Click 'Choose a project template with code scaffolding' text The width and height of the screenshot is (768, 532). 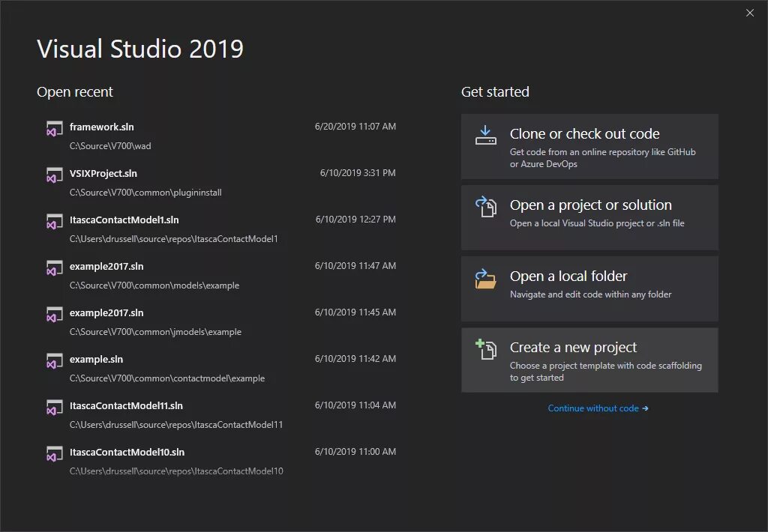(606, 372)
